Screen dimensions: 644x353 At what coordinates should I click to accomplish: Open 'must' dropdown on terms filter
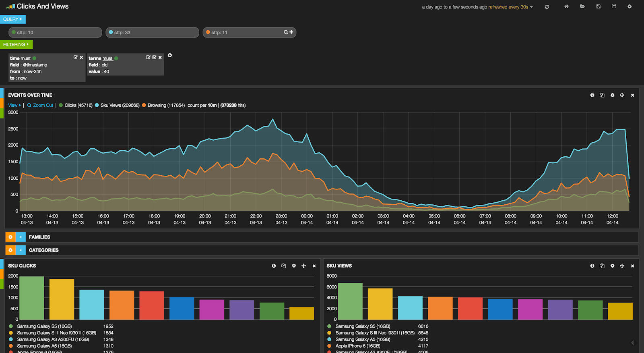point(107,58)
